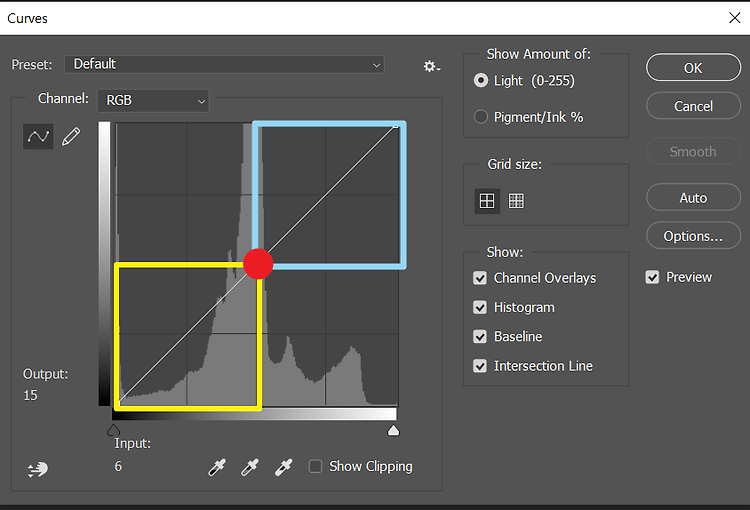750x510 pixels.
Task: Click the Cancel button
Action: coord(693,106)
